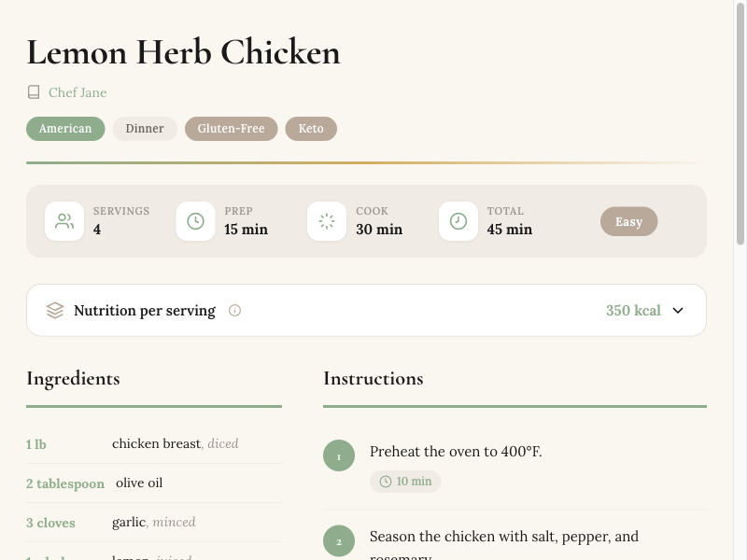
Task: Switch to the Instructions section heading
Action: pos(373,378)
